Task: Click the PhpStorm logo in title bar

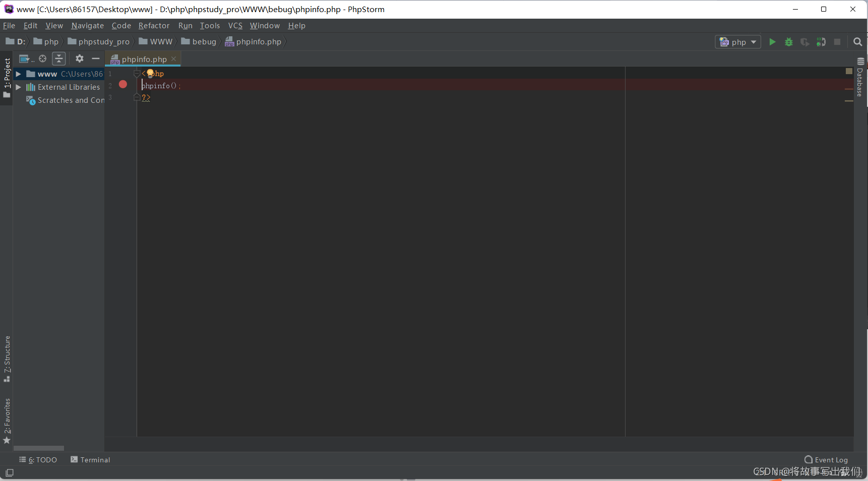Action: point(9,9)
